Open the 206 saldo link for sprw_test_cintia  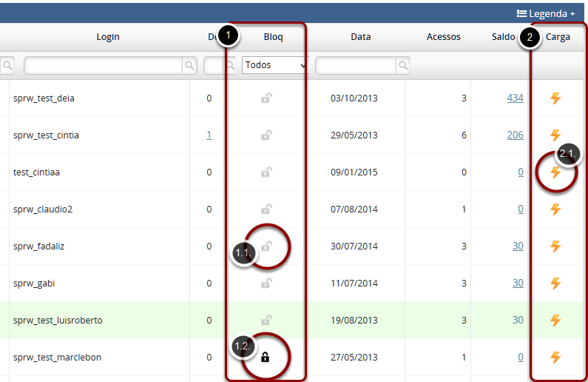(x=515, y=135)
